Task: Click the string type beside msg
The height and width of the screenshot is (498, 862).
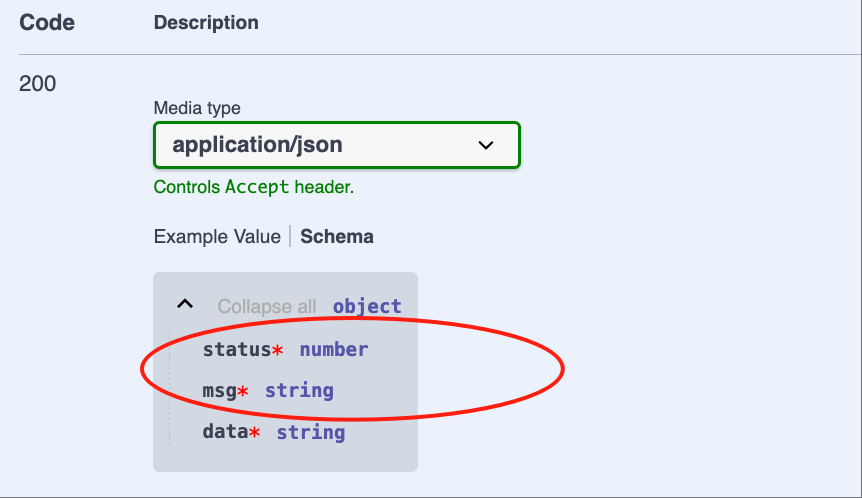Action: [x=299, y=391]
